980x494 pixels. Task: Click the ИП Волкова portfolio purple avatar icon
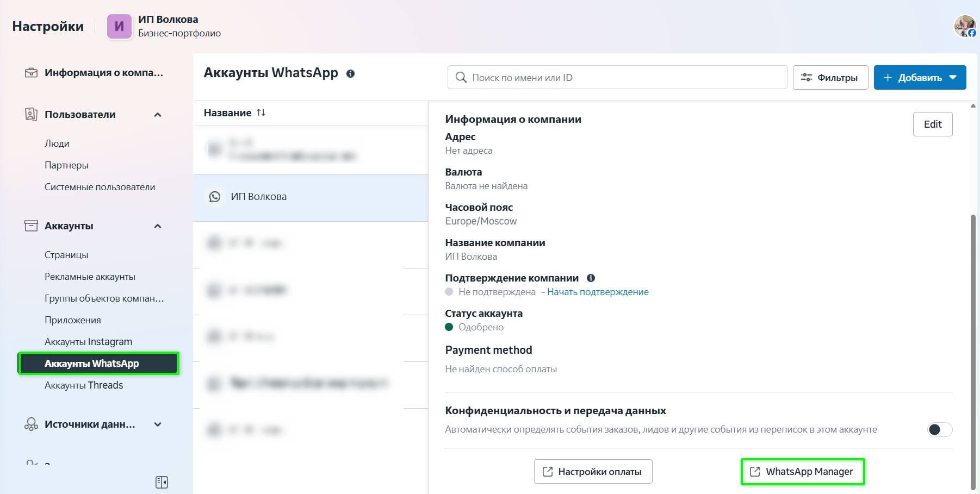(x=119, y=27)
